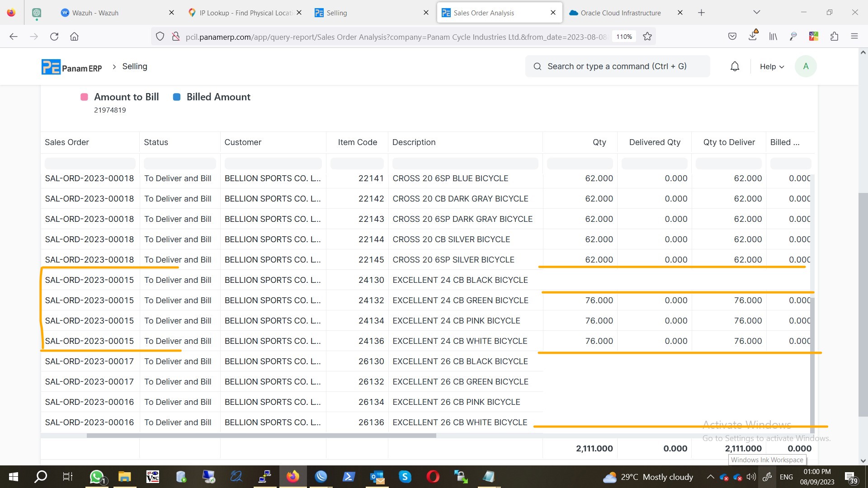Viewport: 868px width, 488px height.
Task: Click the site shield tracking protection icon
Action: click(160, 37)
